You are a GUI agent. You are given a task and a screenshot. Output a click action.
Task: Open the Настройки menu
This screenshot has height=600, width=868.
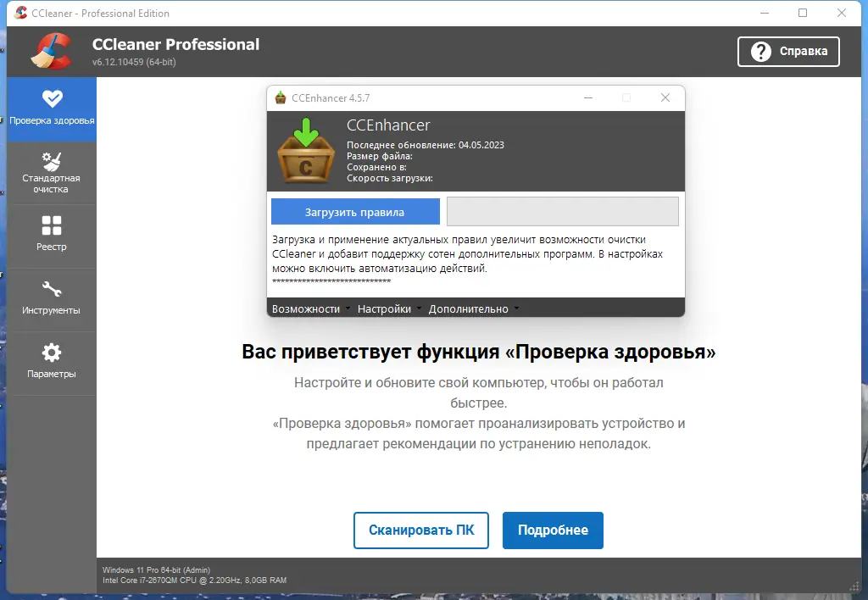click(387, 308)
